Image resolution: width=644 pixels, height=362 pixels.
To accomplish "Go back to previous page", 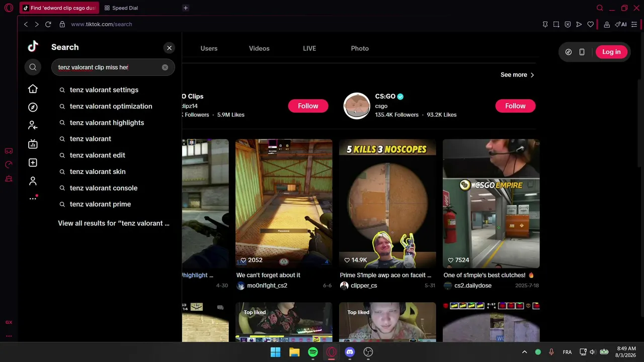I will coord(26,24).
